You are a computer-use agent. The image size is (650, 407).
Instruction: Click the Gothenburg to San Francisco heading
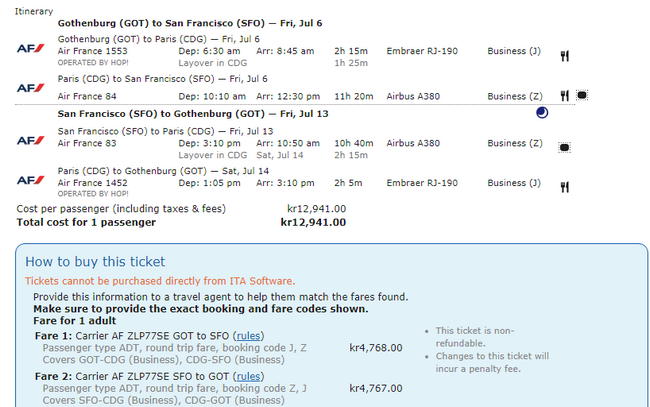pyautogui.click(x=190, y=23)
